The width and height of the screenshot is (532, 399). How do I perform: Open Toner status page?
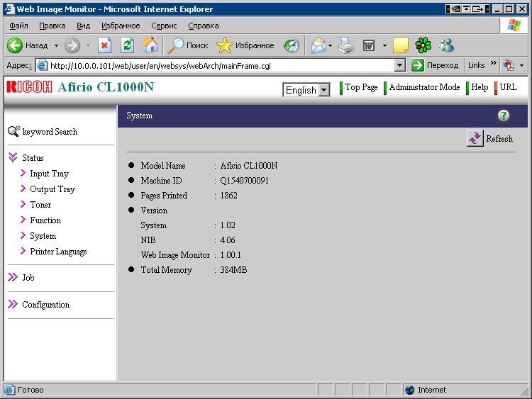click(40, 205)
